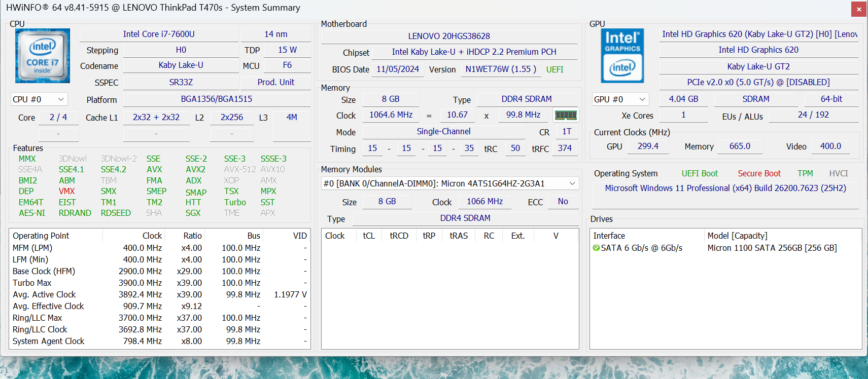Viewport: 868px width, 379px height.
Task: Click the SR33Z SSPEC value
Action: (x=181, y=82)
